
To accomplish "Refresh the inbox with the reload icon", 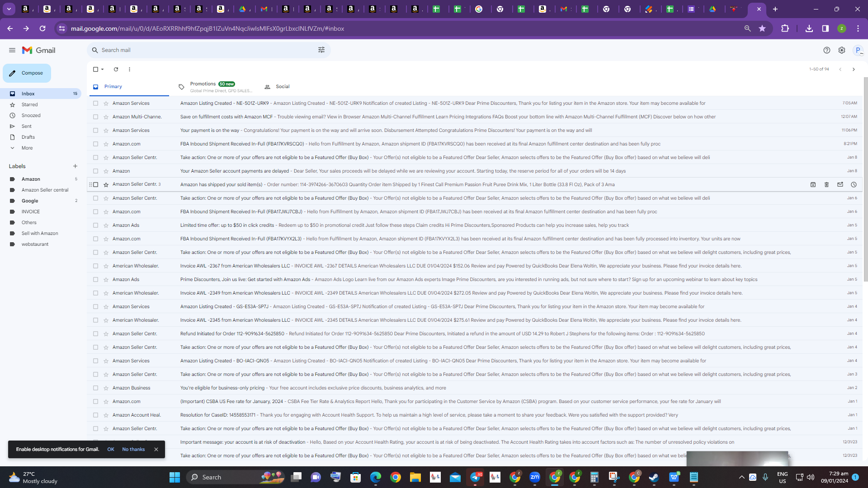I will pyautogui.click(x=116, y=70).
